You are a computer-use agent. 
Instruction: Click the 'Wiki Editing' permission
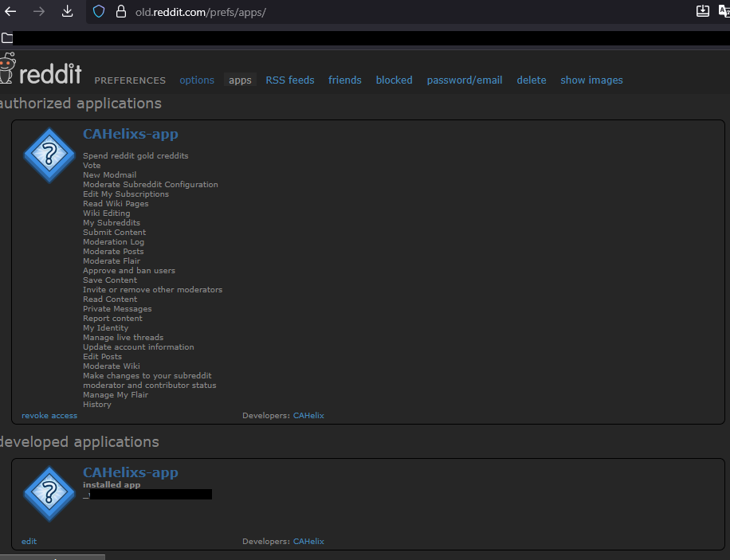coord(107,213)
